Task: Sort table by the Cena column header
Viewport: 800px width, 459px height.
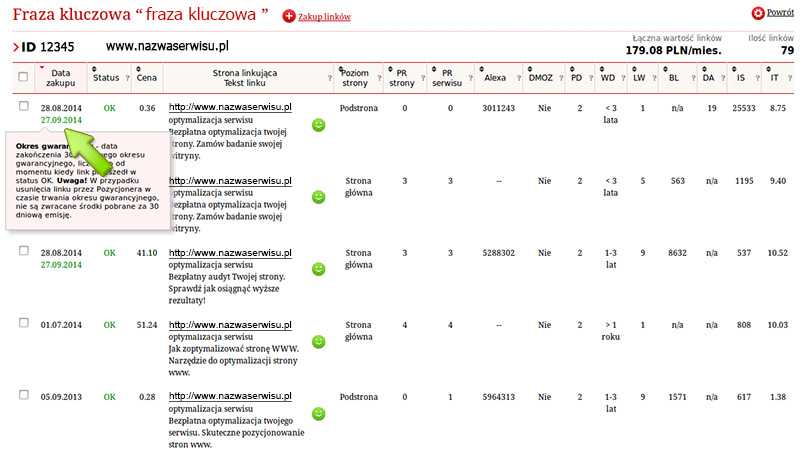Action: [146, 77]
